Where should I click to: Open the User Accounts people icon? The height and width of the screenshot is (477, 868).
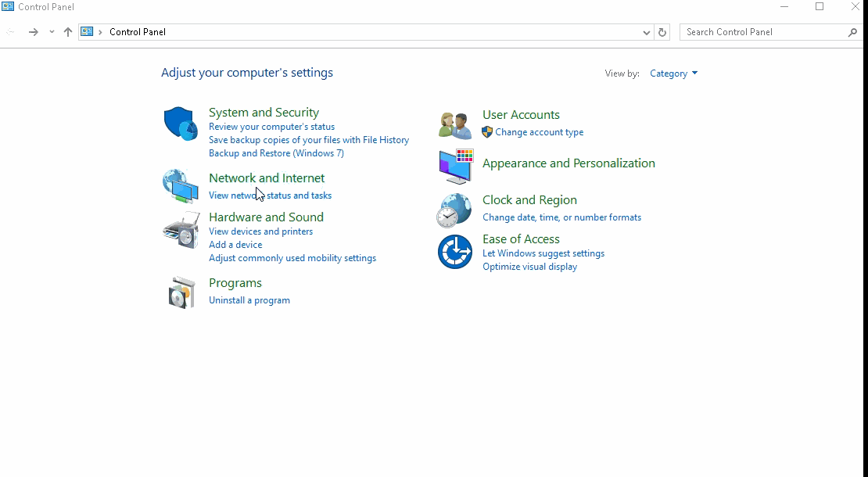[x=455, y=125]
